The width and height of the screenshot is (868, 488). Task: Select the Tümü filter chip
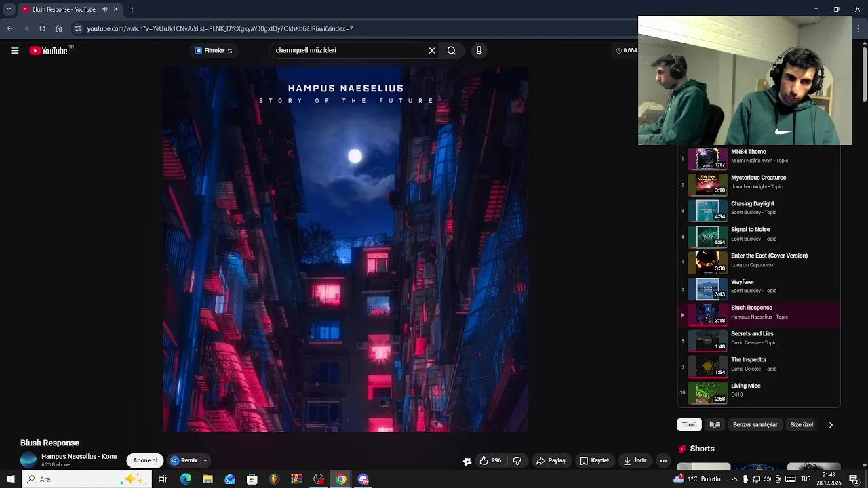click(689, 424)
